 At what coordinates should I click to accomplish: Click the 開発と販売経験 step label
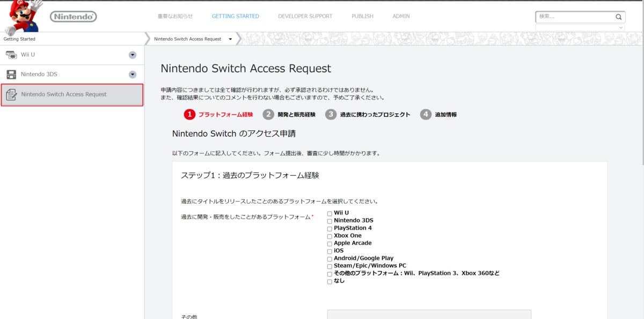(x=296, y=115)
